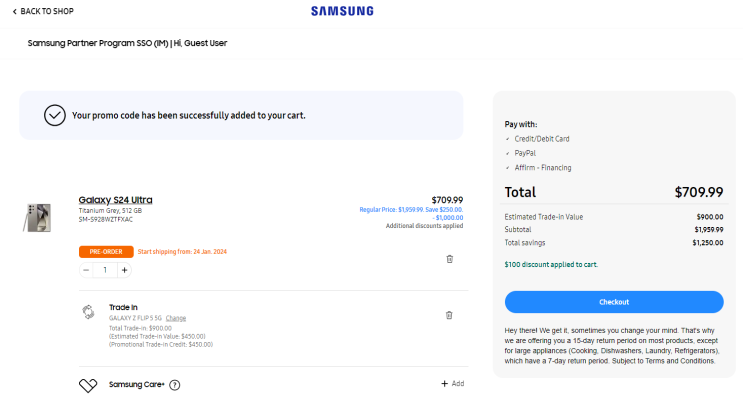This screenshot has width=743, height=415.
Task: Decrease quantity with the minus button
Action: (x=87, y=270)
